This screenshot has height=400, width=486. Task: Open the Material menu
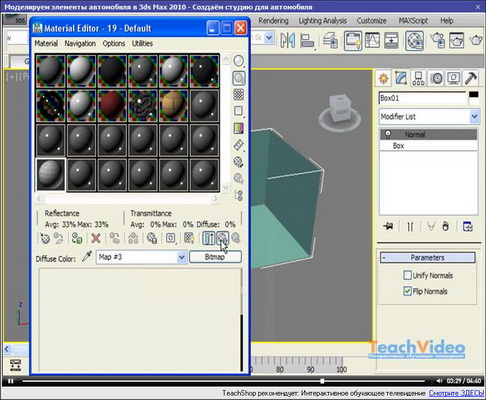[x=46, y=43]
